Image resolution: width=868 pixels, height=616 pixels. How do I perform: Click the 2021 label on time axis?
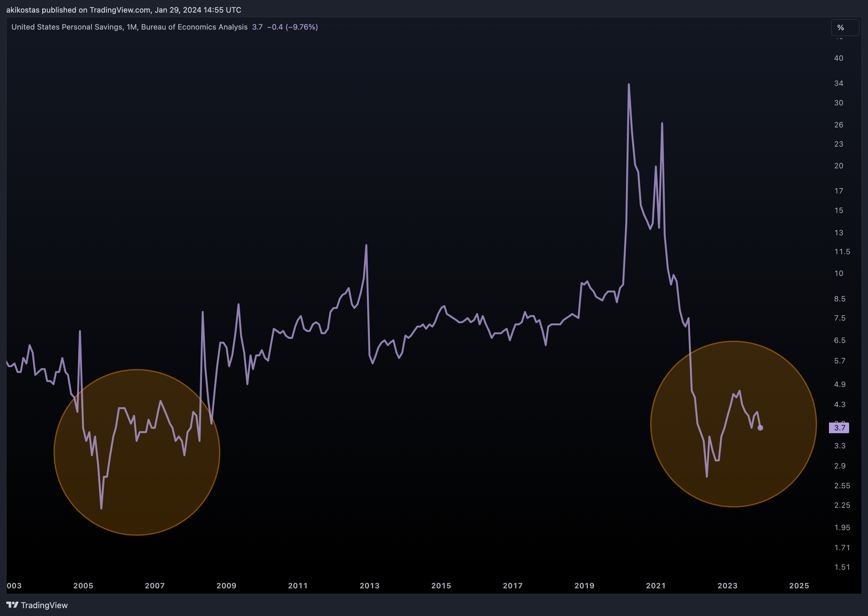(656, 586)
